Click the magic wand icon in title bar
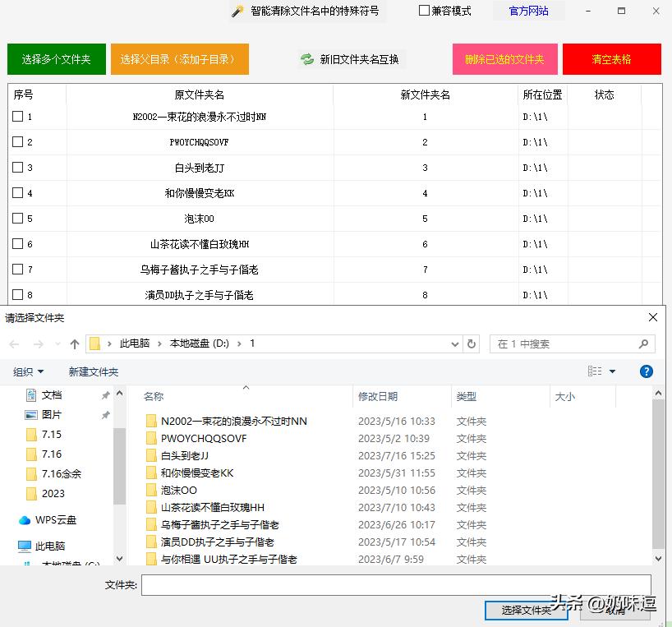Viewport: 672px width, 627px height. [236, 11]
